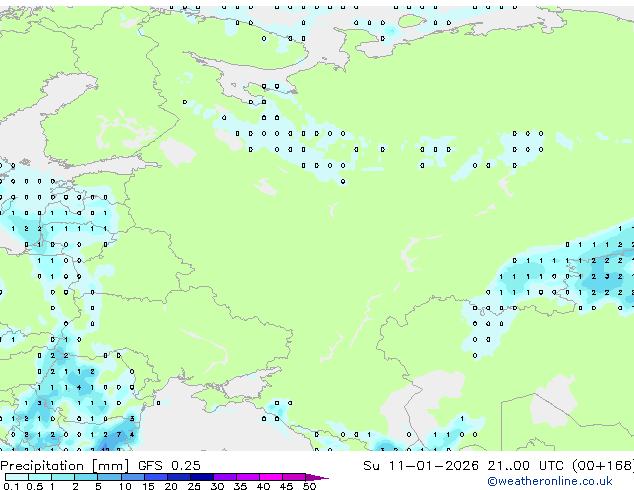Click the '50' legend scale label
The height and width of the screenshot is (490, 634).
(x=309, y=486)
